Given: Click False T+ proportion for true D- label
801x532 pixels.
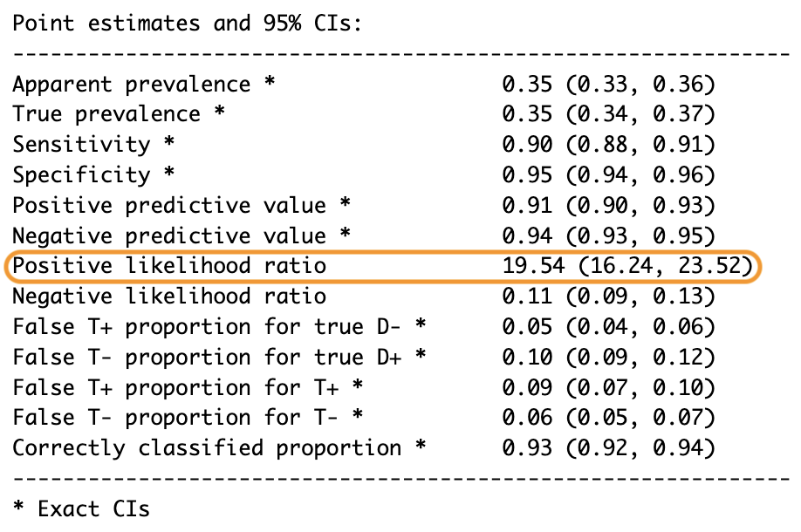Looking at the screenshot, I should click(207, 327).
